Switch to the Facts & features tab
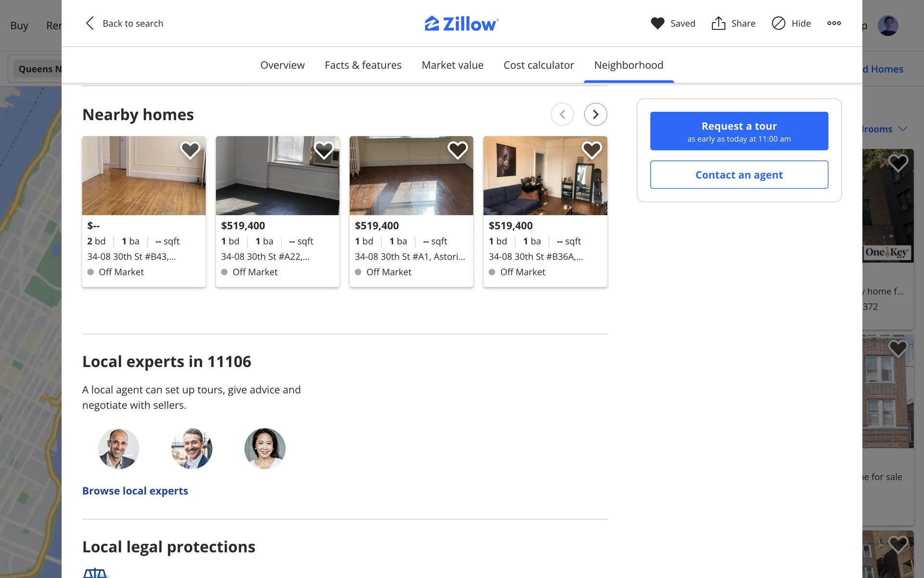This screenshot has height=578, width=924. [363, 65]
